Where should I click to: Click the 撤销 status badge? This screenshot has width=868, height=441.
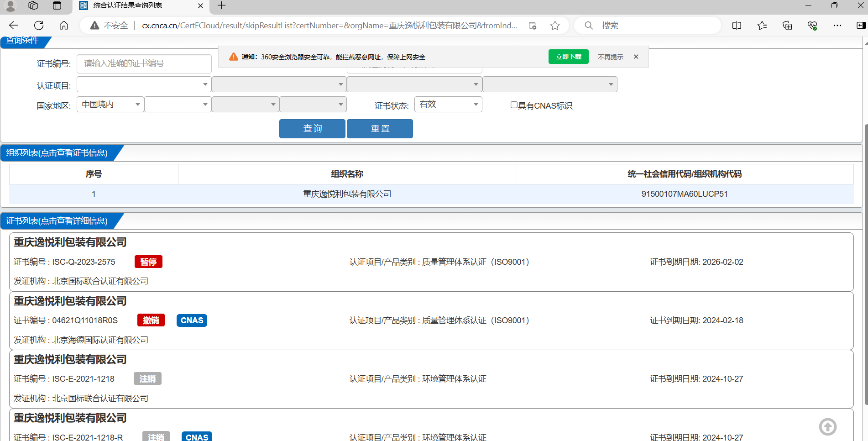point(151,320)
